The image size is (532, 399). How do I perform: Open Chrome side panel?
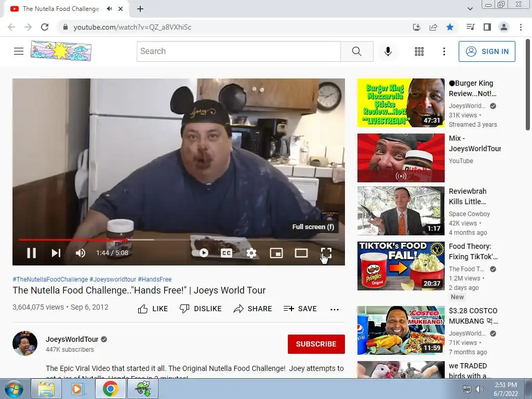tap(487, 27)
